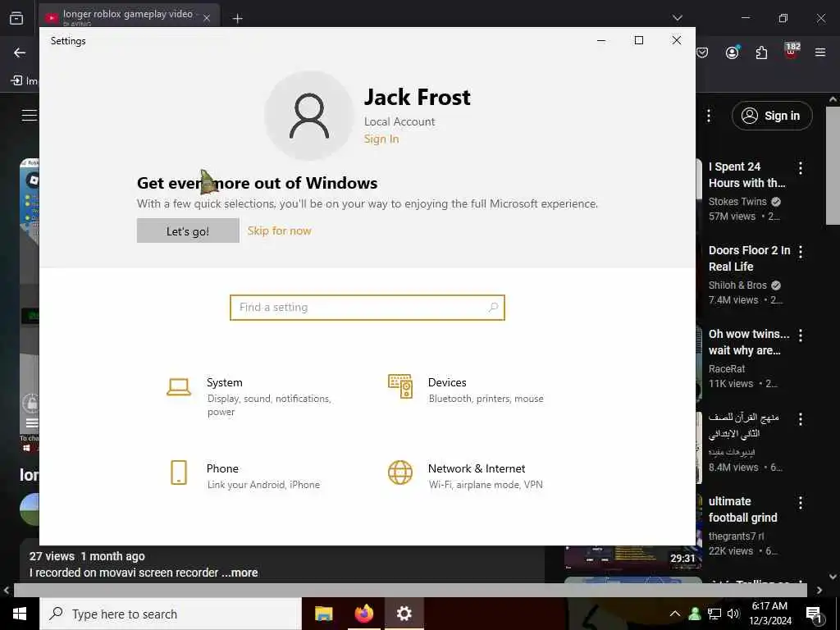
Task: Open Firefox extensions puzzle icon
Action: (761, 52)
